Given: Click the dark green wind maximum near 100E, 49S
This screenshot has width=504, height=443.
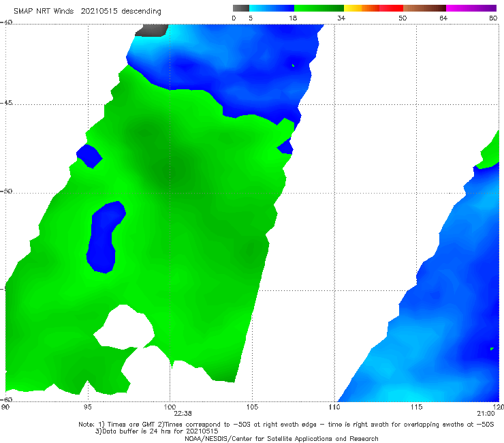Looking at the screenshot, I should pos(174,169).
